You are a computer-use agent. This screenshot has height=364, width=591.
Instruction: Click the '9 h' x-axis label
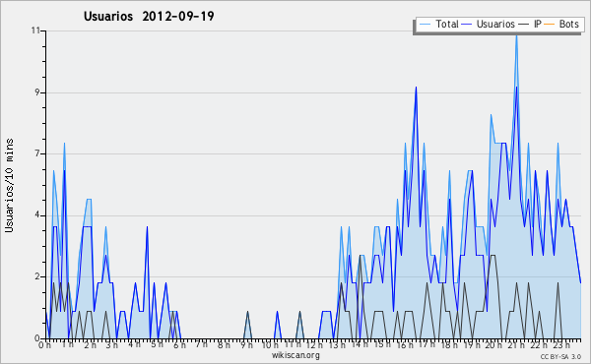tap(246, 345)
